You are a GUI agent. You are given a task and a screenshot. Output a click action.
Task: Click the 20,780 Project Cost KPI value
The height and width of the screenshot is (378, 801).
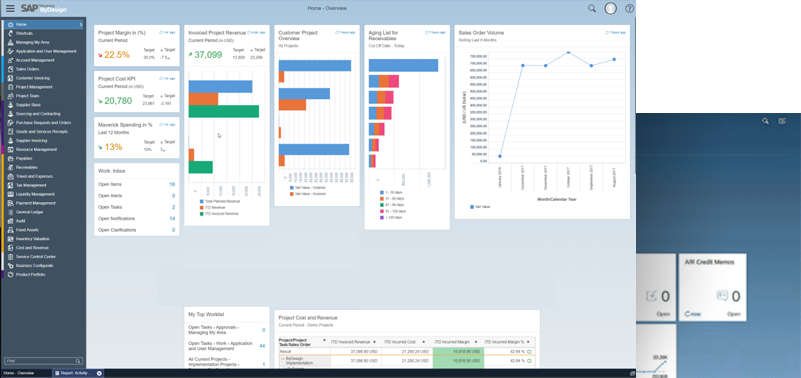[118, 101]
